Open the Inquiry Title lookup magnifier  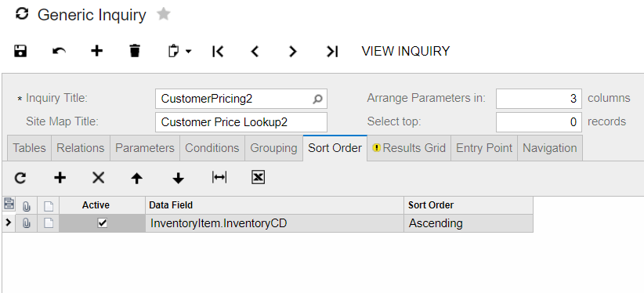tap(317, 99)
